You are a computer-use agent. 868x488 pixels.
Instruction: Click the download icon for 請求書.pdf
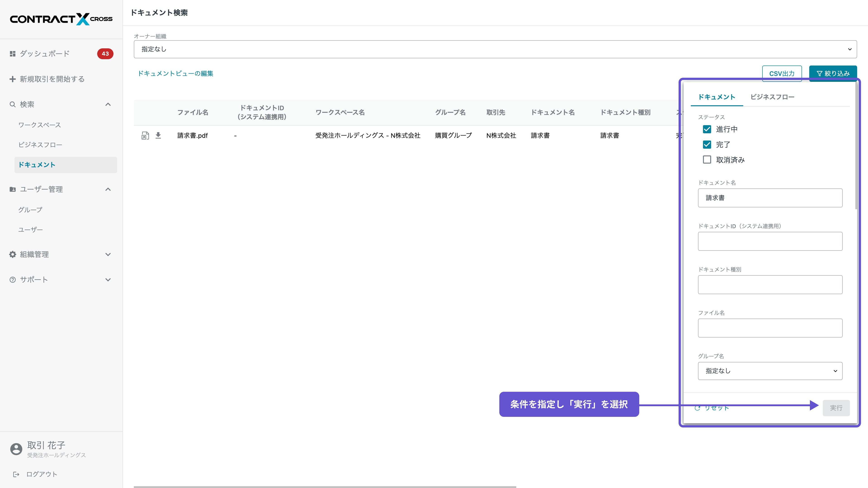coord(158,135)
